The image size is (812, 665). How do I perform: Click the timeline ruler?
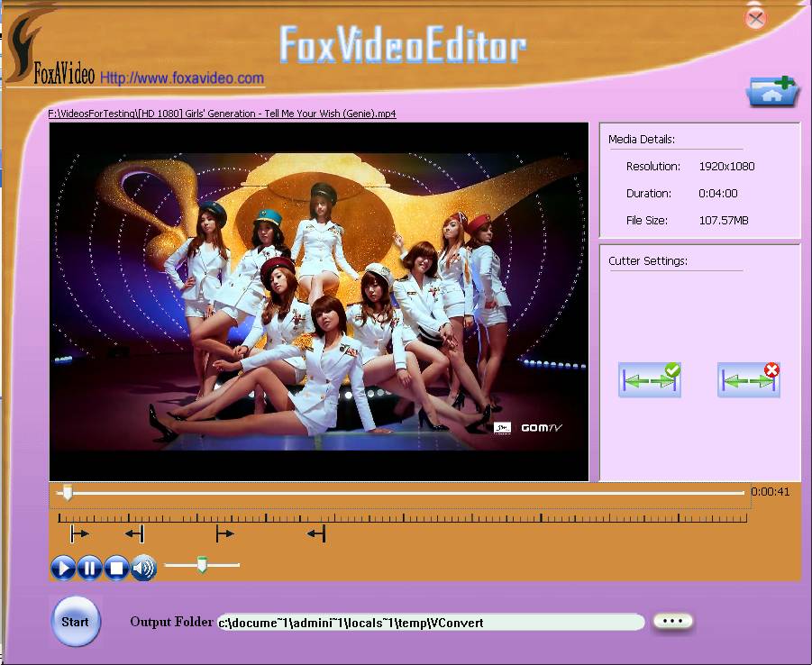point(402,517)
